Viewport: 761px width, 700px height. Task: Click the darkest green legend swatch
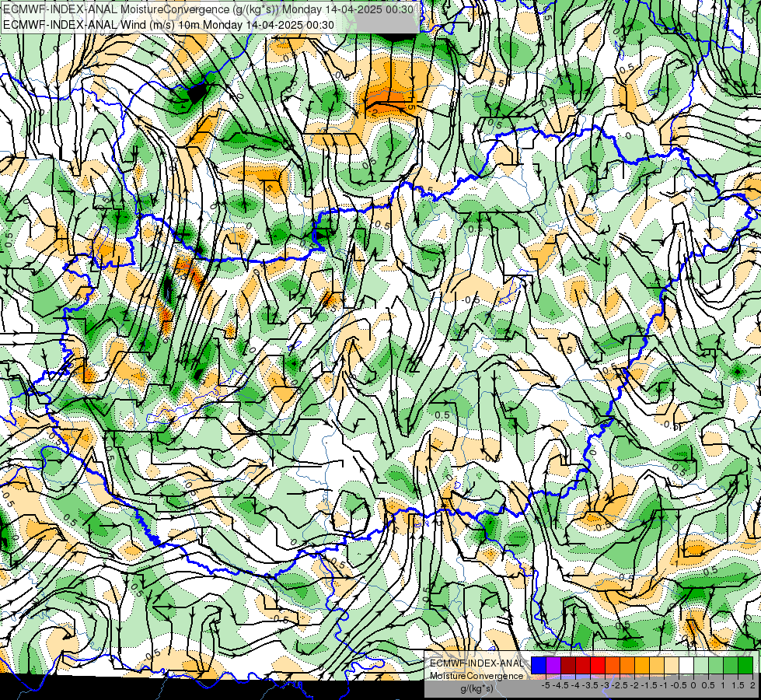[x=745, y=665]
